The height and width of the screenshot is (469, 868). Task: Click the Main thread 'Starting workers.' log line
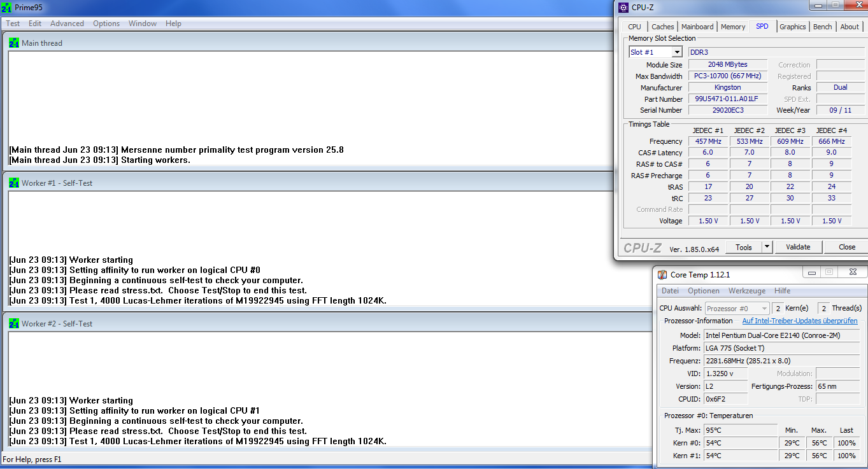pos(100,160)
